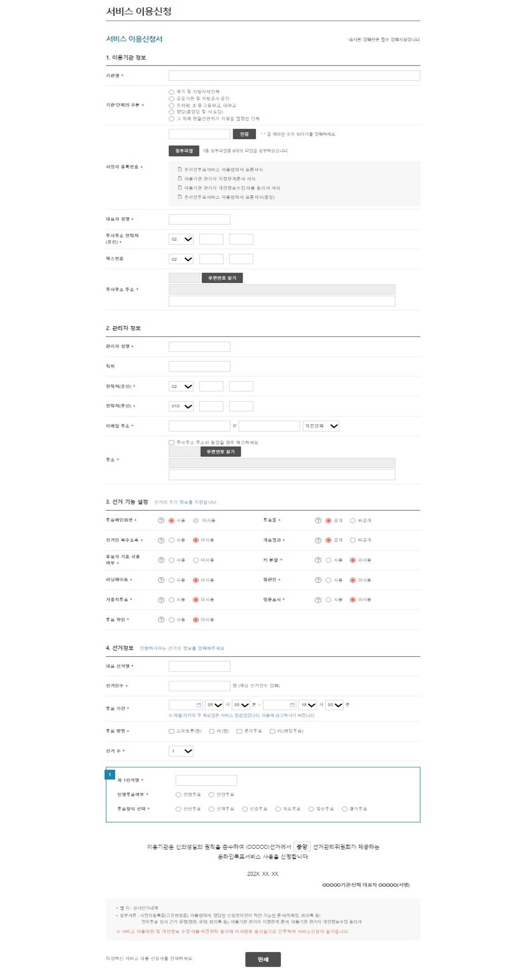Click the help icon next to 투표율

(318, 521)
